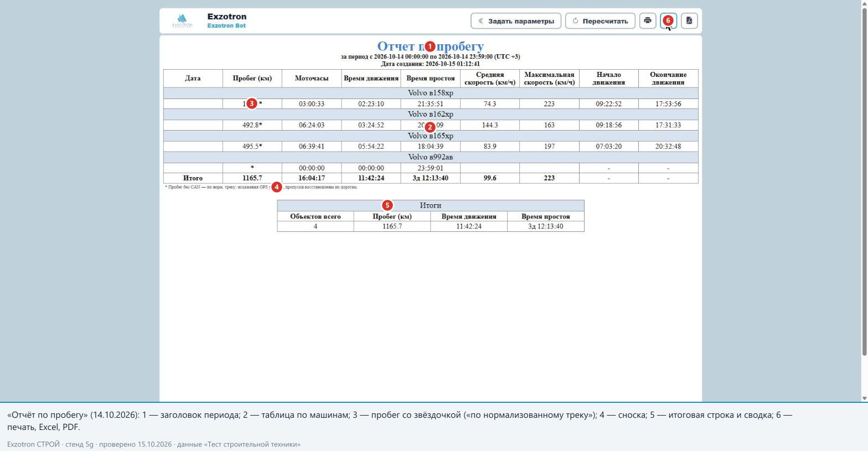The image size is (868, 451).
Task: Select the «Volvo в158хр» group row
Action: click(431, 93)
